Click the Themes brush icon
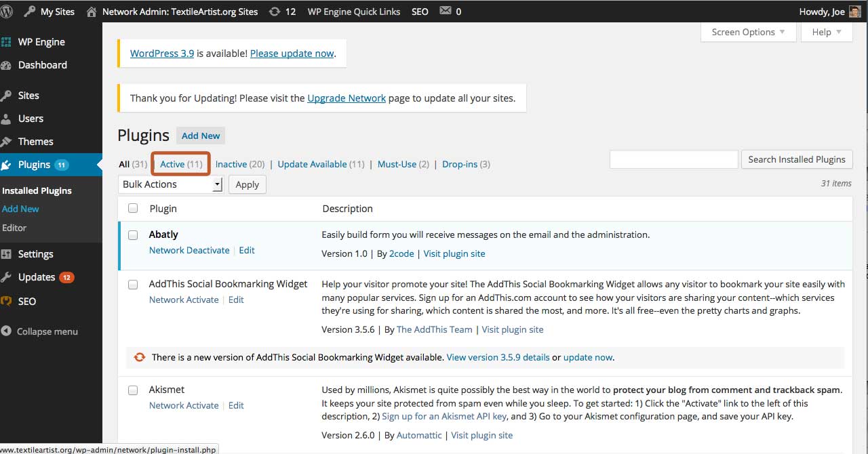 6,142
